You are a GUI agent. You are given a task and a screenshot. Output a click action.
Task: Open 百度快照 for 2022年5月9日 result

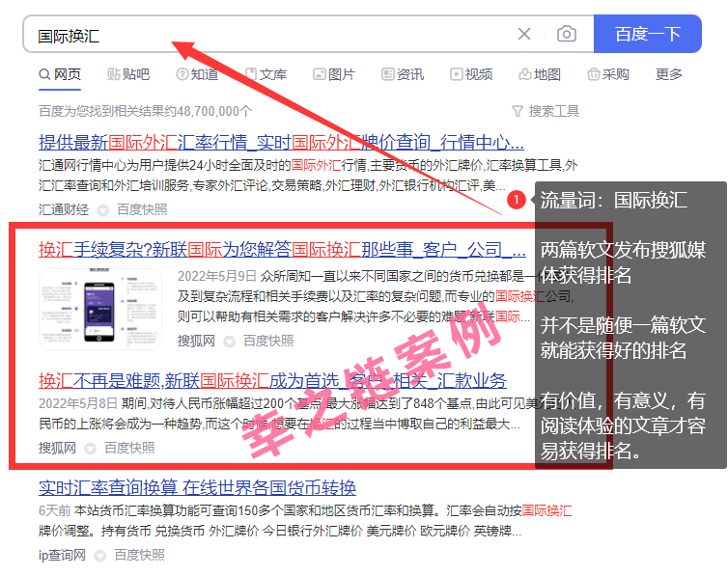tap(268, 341)
